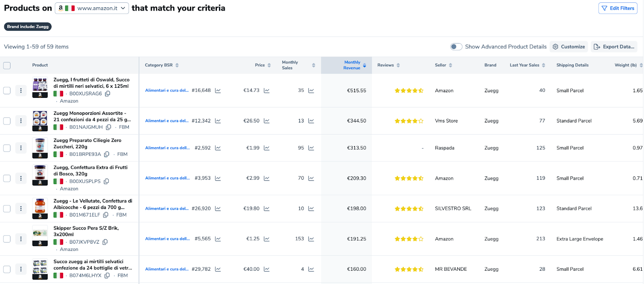This screenshot has height=284, width=644.
Task: Copy ASIN B074M6LHYX with copy icon
Action: [x=107, y=276]
